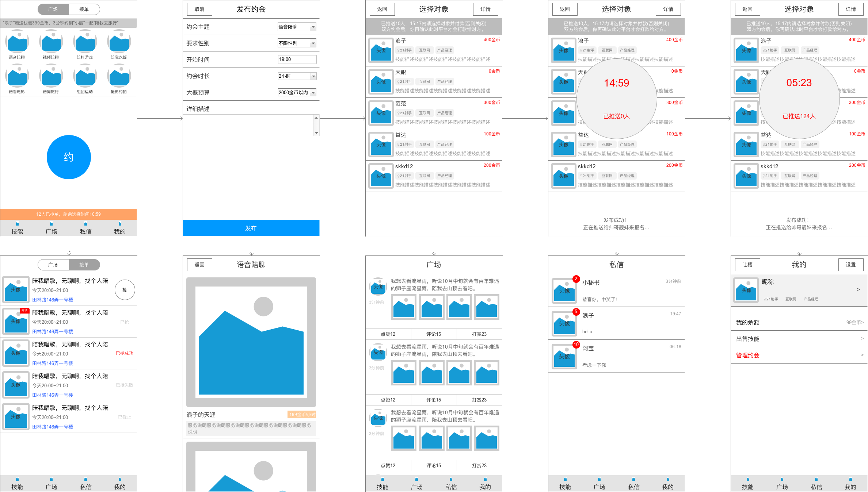This screenshot has height=492, width=868.
Task: Open 约会时长 dropdown showing 2小时
Action: 297,76
